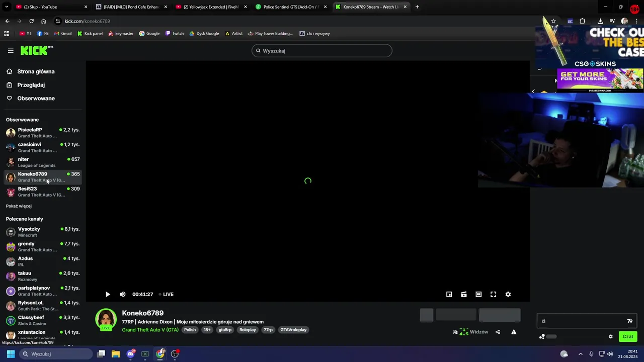
Task: Open the clip creation icon
Action: coord(464,294)
